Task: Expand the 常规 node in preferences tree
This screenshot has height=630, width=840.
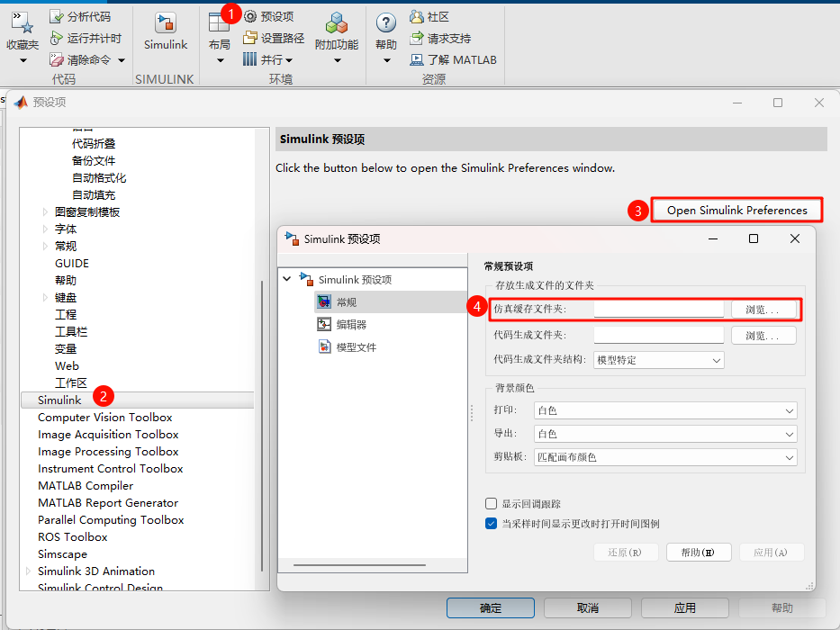Action: click(x=45, y=247)
